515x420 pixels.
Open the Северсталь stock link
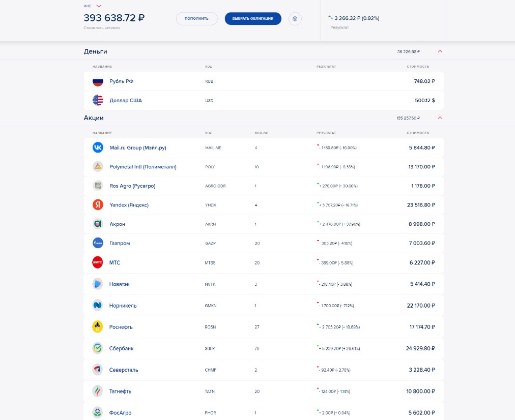pyautogui.click(x=124, y=370)
